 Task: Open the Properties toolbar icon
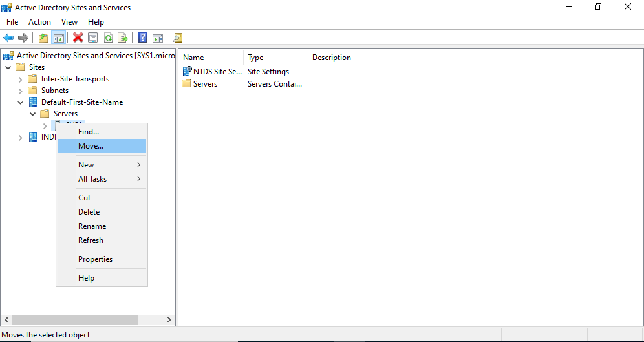pyautogui.click(x=93, y=38)
